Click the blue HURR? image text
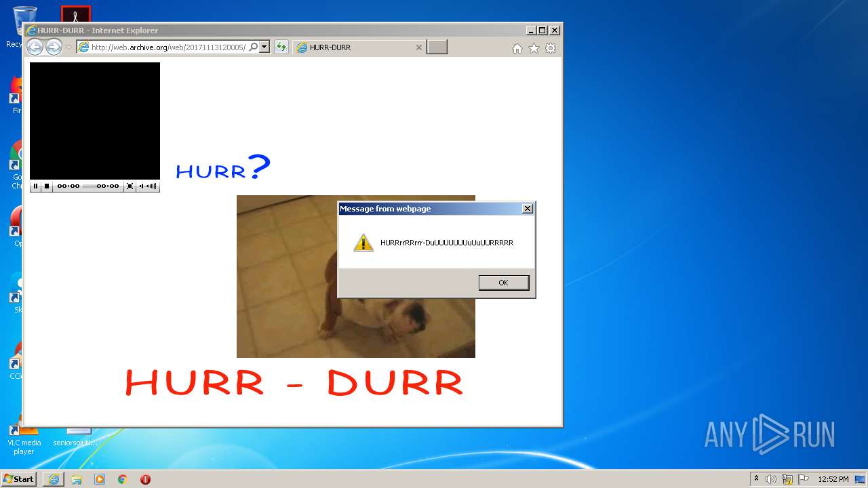The width and height of the screenshot is (868, 488). (x=223, y=167)
